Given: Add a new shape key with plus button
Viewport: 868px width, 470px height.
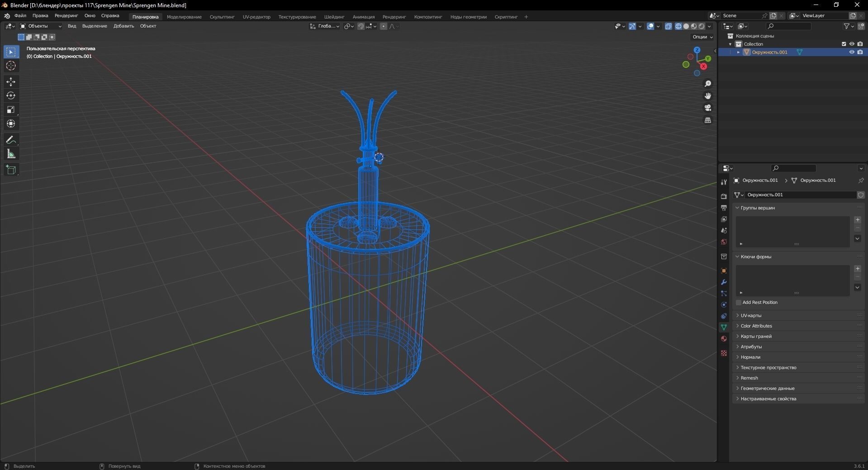Looking at the screenshot, I should tap(858, 269).
